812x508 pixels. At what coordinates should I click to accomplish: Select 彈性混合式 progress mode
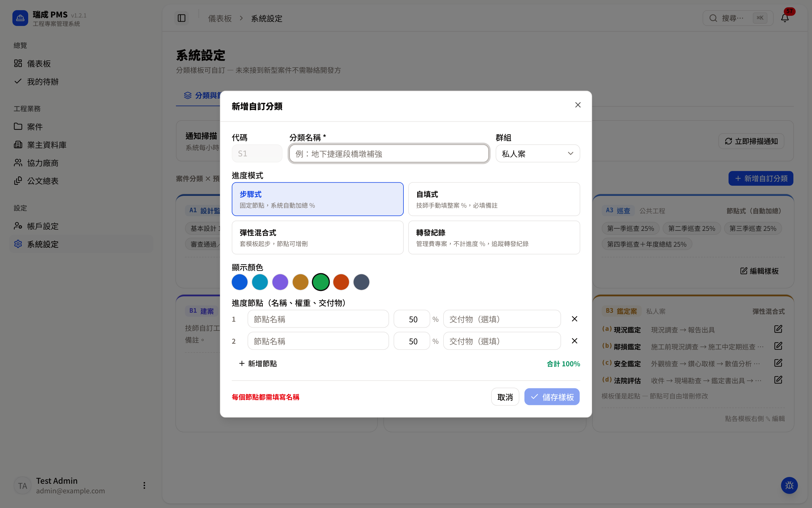[317, 238]
